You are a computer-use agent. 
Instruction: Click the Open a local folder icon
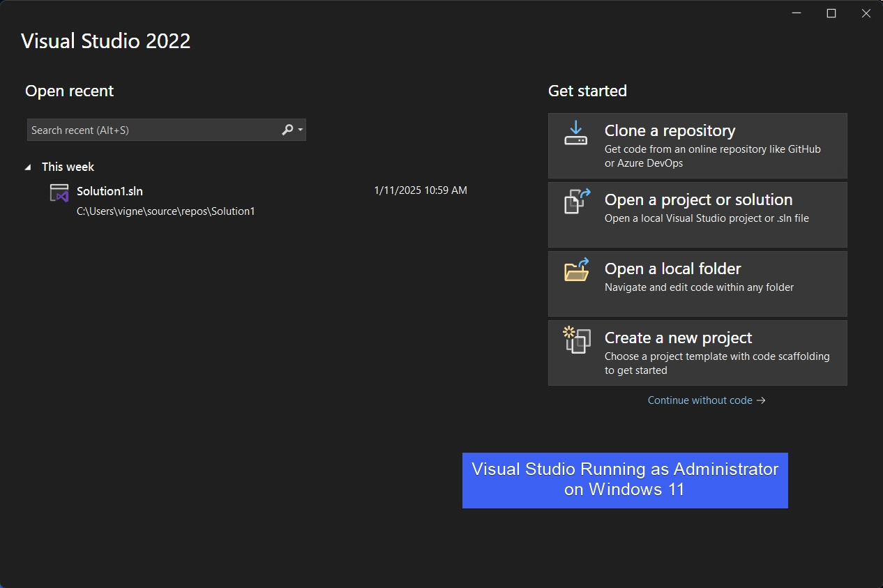coord(577,270)
